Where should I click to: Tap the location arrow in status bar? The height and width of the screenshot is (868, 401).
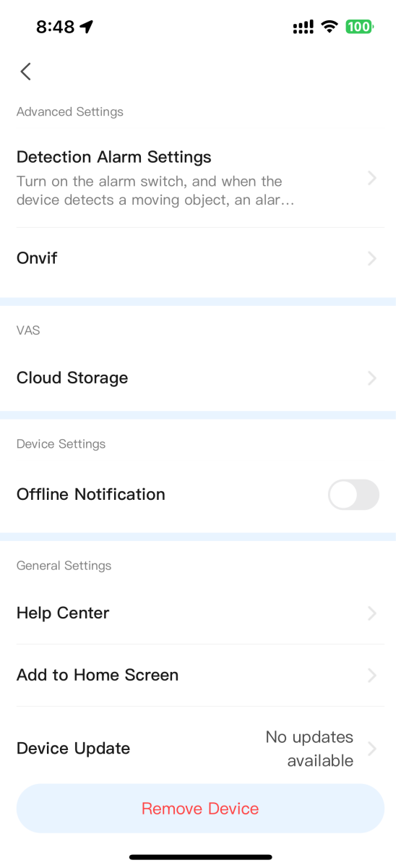click(87, 27)
